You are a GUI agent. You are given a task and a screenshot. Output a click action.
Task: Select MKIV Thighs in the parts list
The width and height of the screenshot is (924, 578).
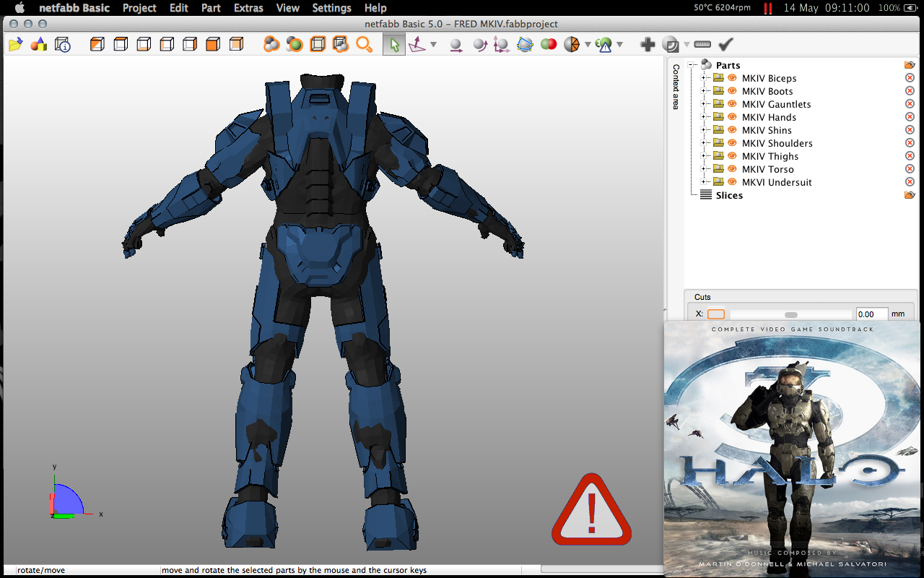pyautogui.click(x=770, y=156)
